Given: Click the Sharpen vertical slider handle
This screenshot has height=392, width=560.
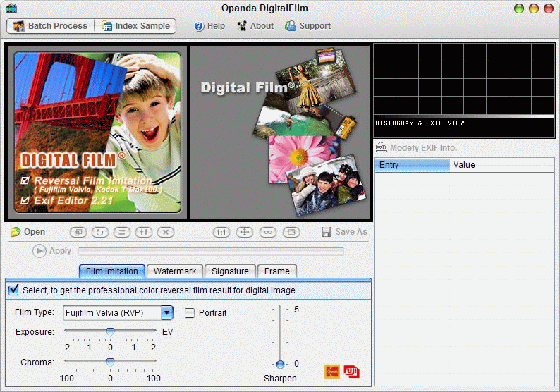Looking at the screenshot, I should tap(281, 365).
